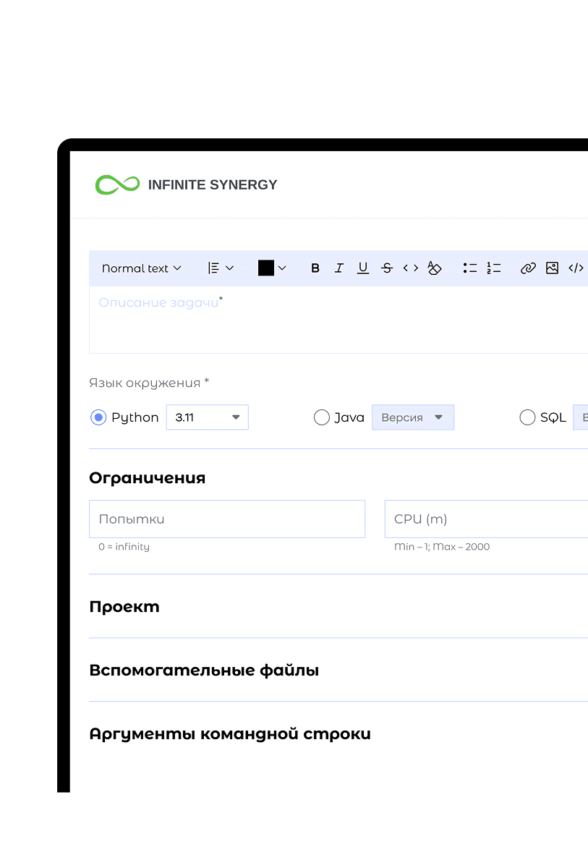Insert a code block
The width and height of the screenshot is (588, 868).
tap(576, 268)
